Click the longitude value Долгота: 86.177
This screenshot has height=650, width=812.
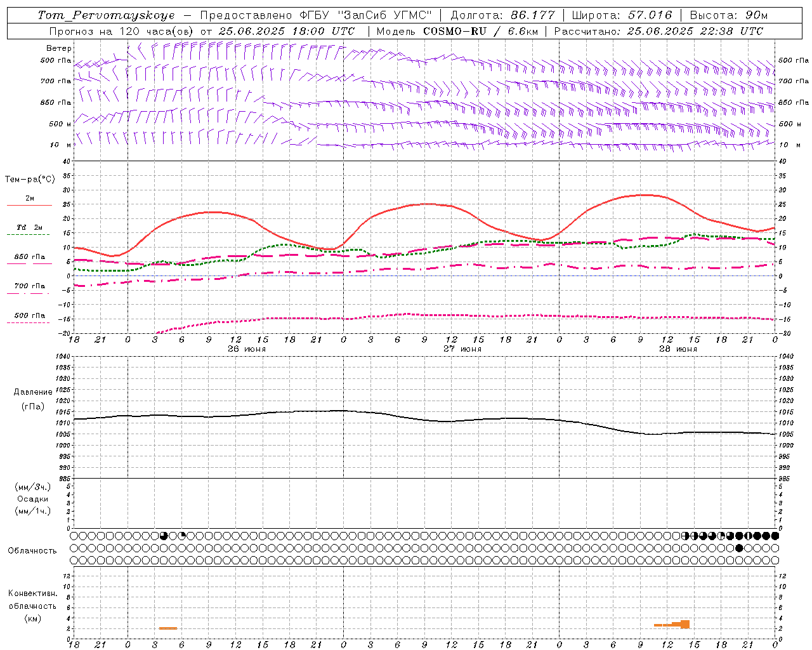click(502, 15)
